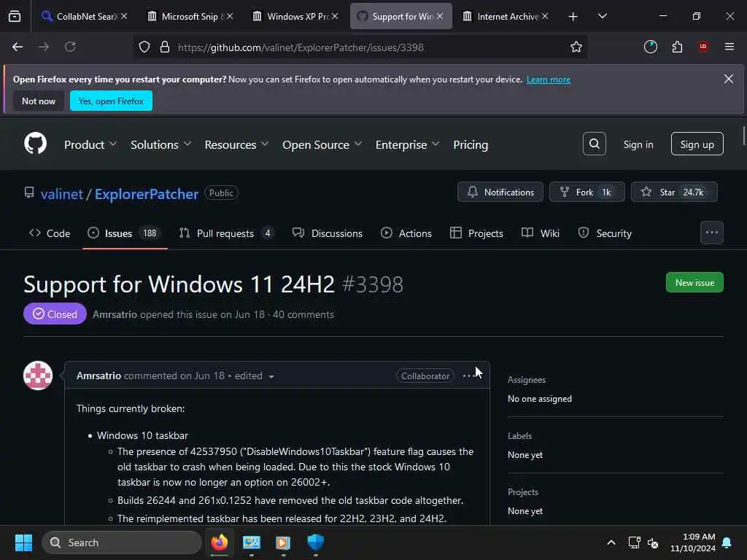Fork the ExplorerPatcher repository

(x=587, y=192)
